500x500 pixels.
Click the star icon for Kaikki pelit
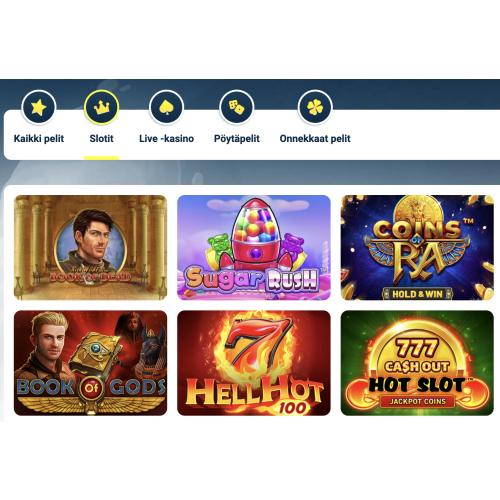click(x=39, y=107)
